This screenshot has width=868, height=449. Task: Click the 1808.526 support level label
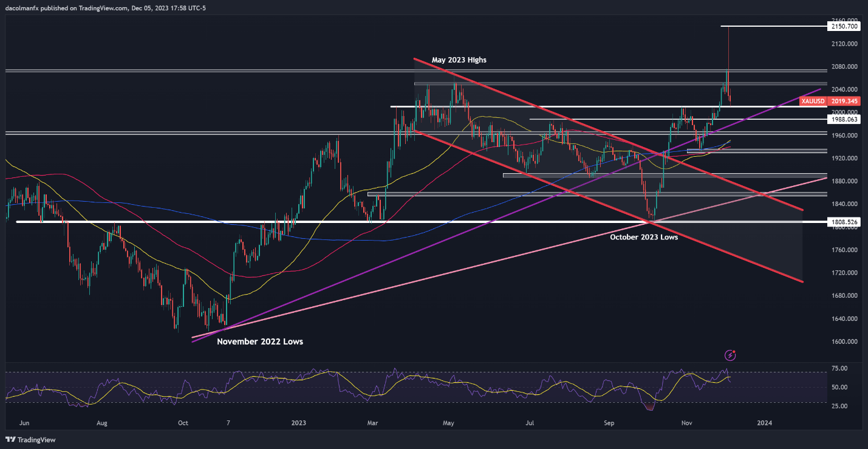click(845, 222)
